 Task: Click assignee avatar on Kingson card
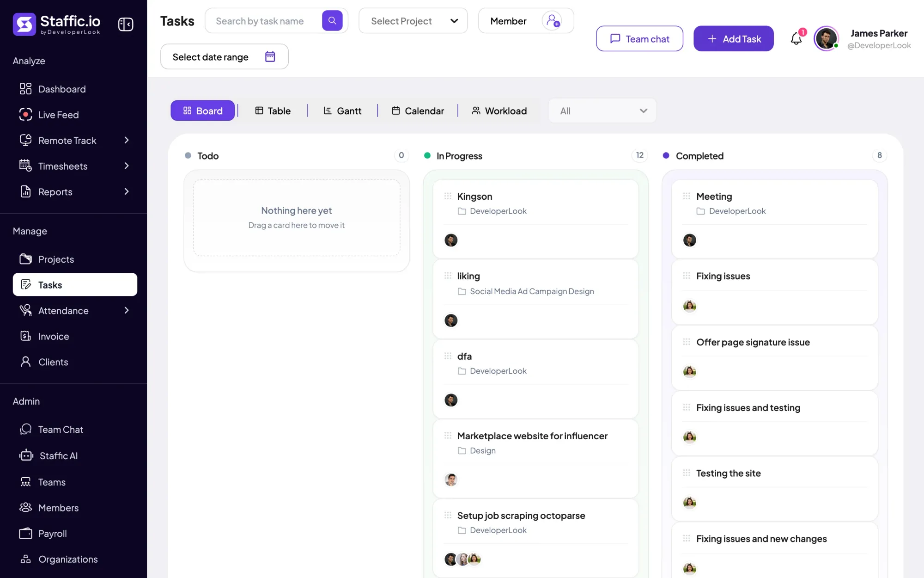[451, 240]
